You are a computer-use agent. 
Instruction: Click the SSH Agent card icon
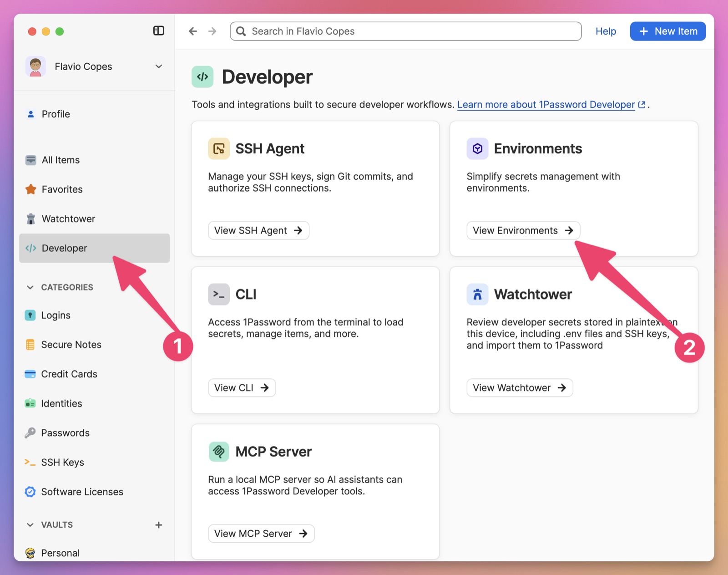point(219,149)
